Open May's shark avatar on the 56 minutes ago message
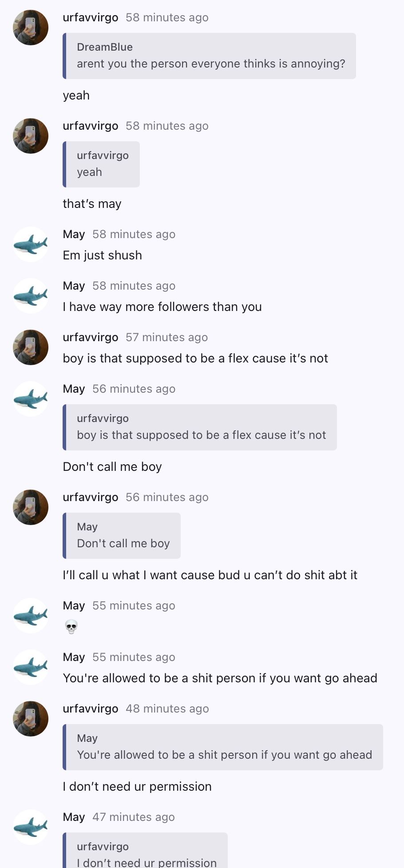This screenshot has height=868, width=404. click(31, 399)
